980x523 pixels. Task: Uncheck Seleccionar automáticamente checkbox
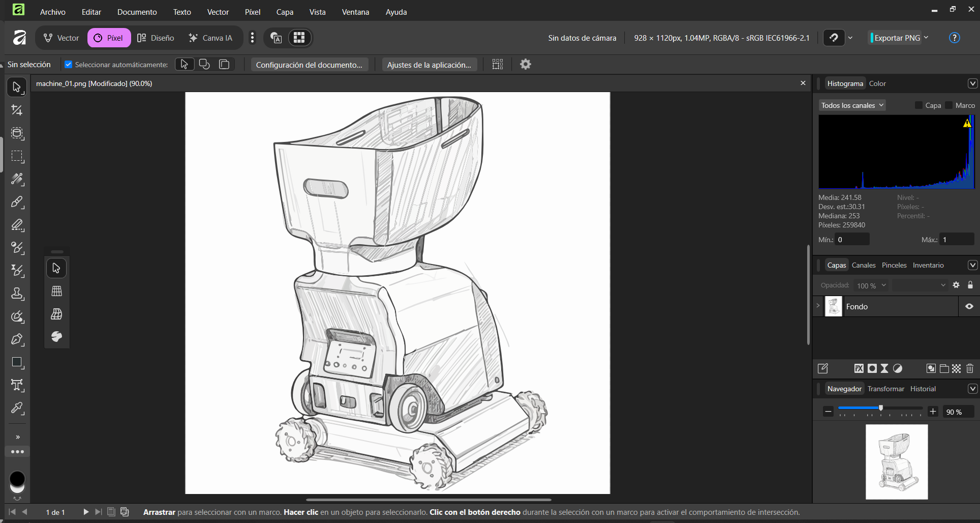pos(69,65)
